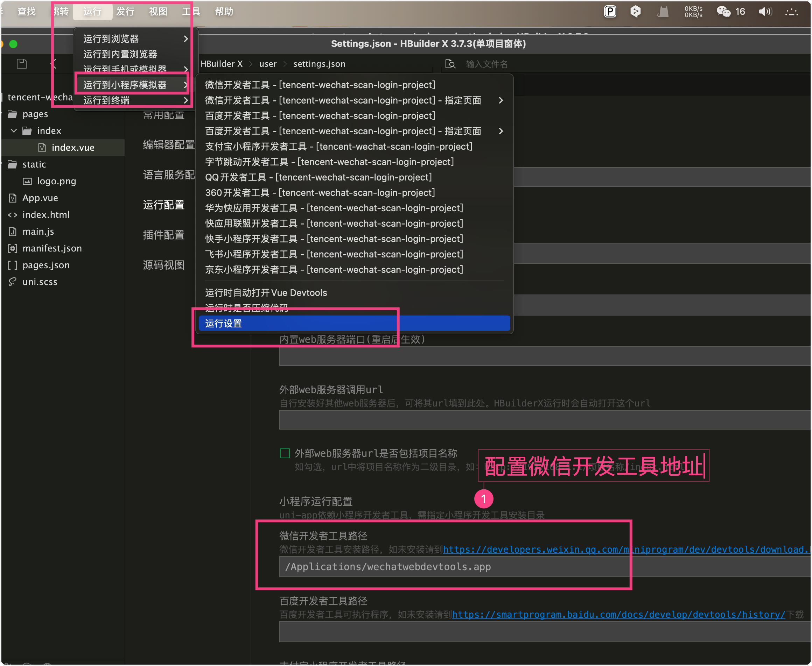812x666 pixels.
Task: Select 运行设置 menu entry
Action: (x=354, y=324)
